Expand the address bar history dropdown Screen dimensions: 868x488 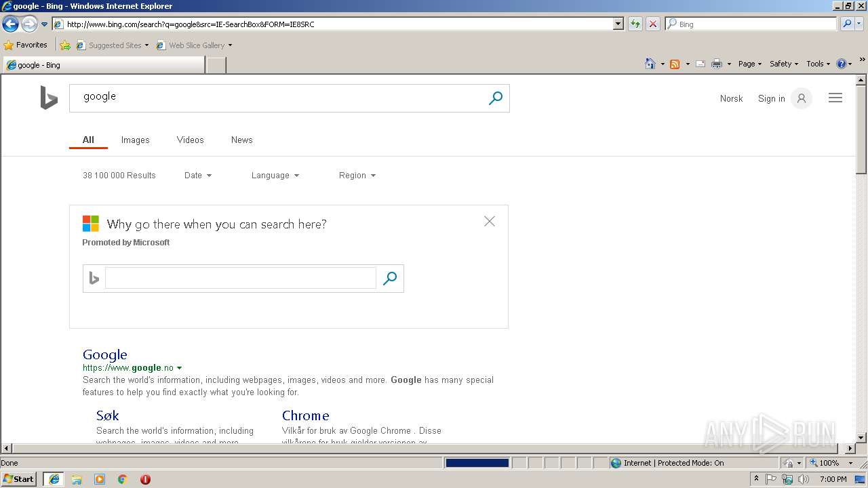[618, 24]
